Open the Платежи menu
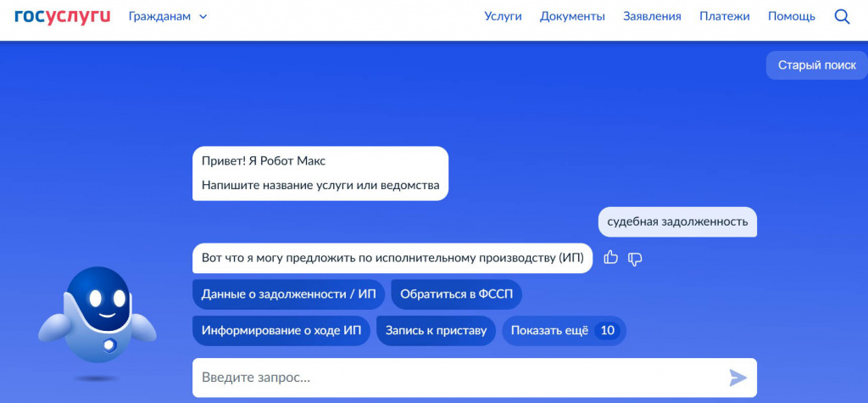Image resolution: width=868 pixels, height=403 pixels. point(725,17)
